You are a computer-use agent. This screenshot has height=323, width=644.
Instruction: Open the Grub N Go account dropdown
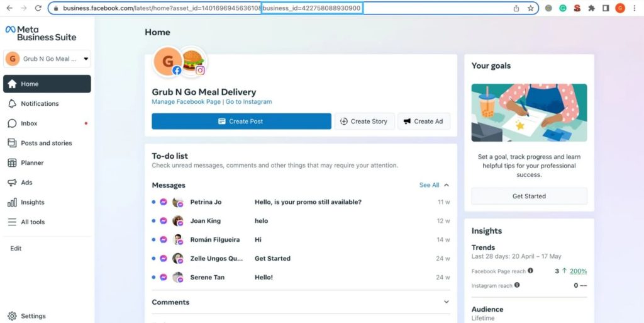(x=47, y=59)
